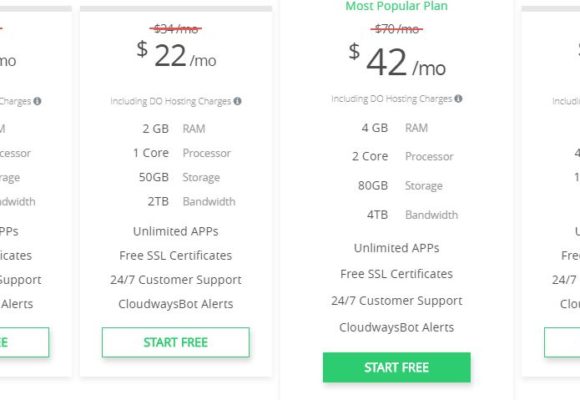This screenshot has width=580, height=400.
Task: Click the Most Popular Plan label
Action: (397, 6)
